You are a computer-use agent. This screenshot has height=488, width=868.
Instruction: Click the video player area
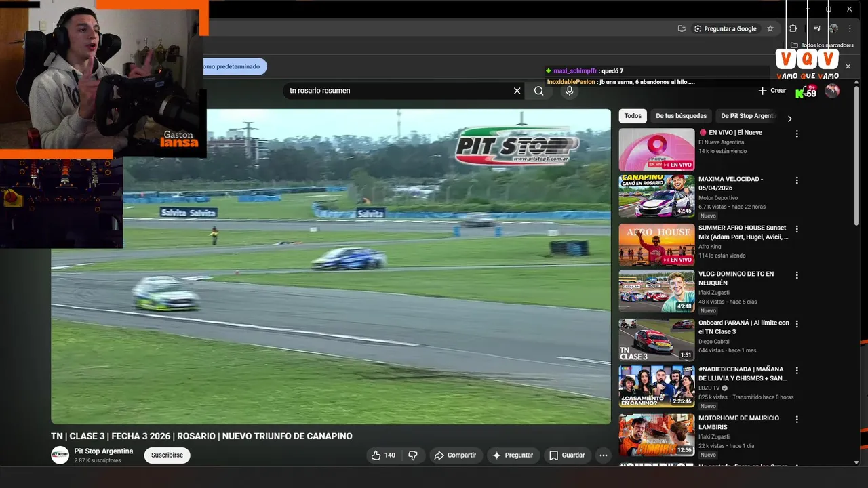331,266
